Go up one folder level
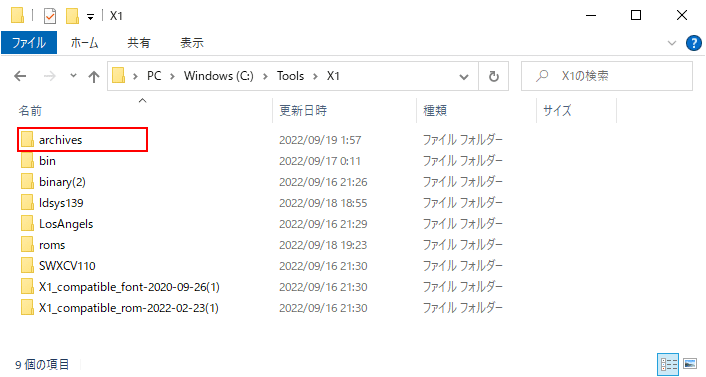 94,77
